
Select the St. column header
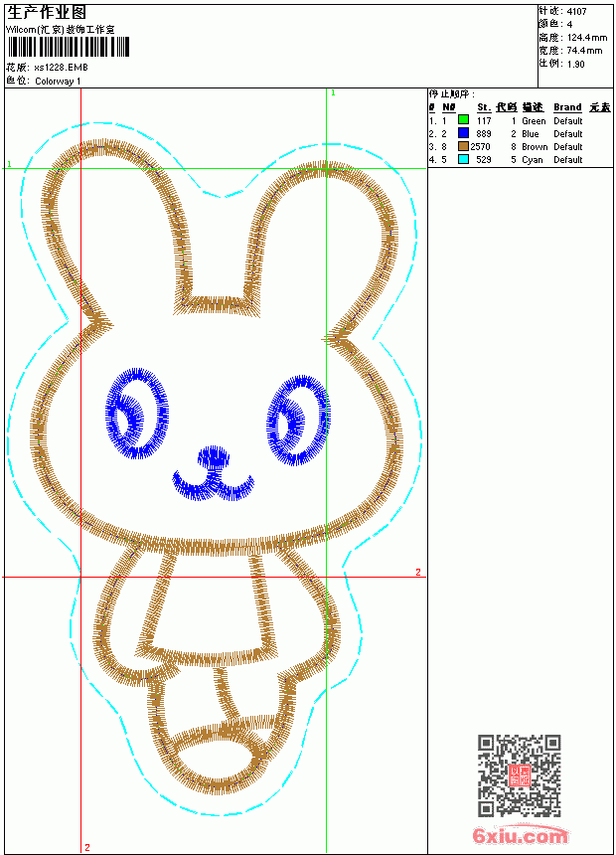(484, 107)
